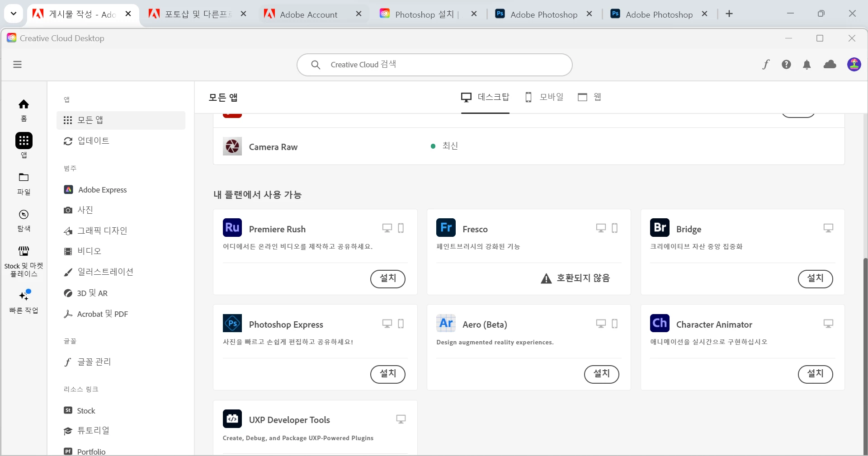Install Bridge via 설치 button
The height and width of the screenshot is (456, 868).
pos(816,278)
